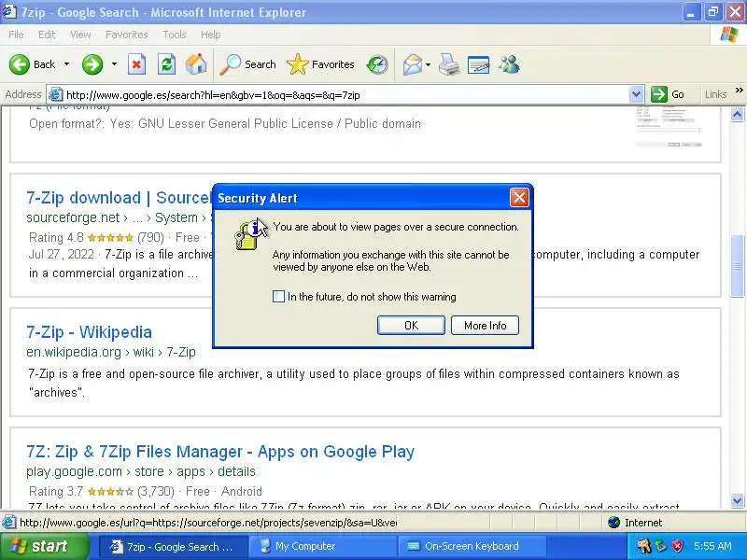
Task: Click the vertical scrollbar thumb
Action: [x=737, y=266]
